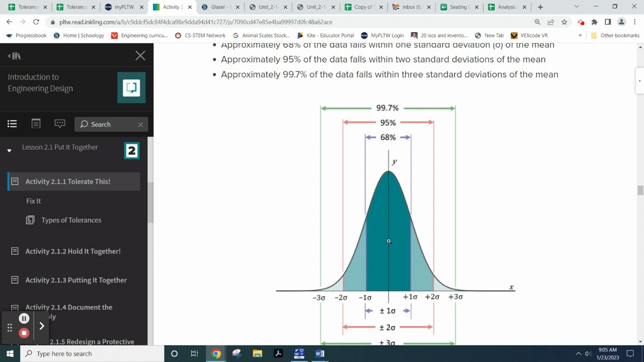Open the zoom magnifier in address bar
This screenshot has width=644, height=362.
[537, 22]
